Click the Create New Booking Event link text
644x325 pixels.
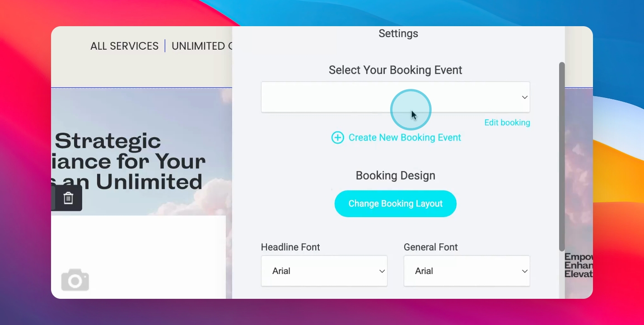point(405,138)
